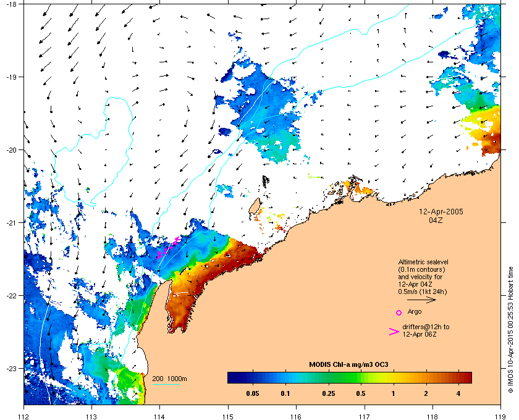Screen dimensions: 519x420
Task: Click the "0.5m/s (1kt 24h)" scale text
Action: 423,292
